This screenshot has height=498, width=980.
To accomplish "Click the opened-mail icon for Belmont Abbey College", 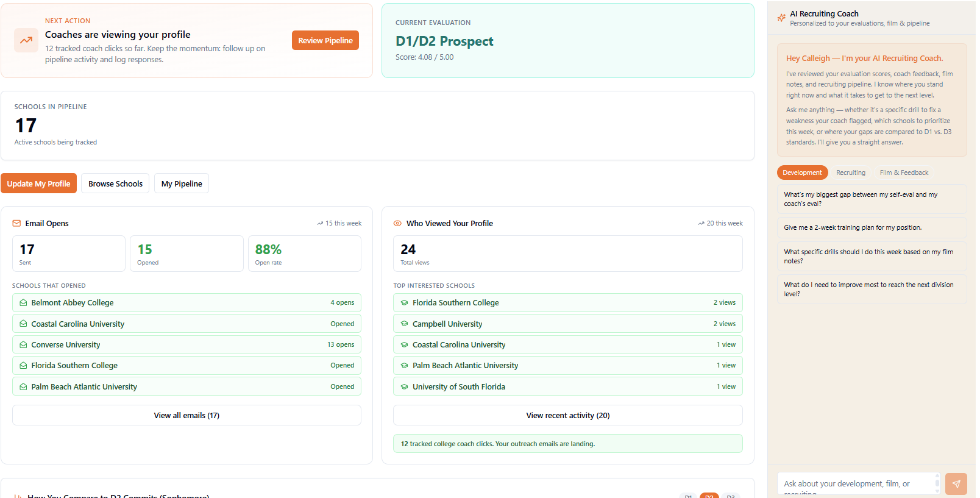I will [23, 303].
